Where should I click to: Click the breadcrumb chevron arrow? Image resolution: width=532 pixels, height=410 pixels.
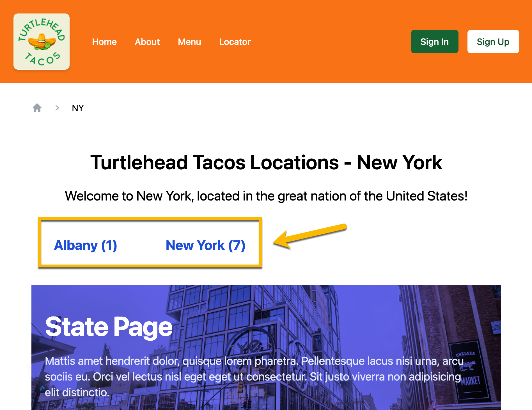point(57,108)
